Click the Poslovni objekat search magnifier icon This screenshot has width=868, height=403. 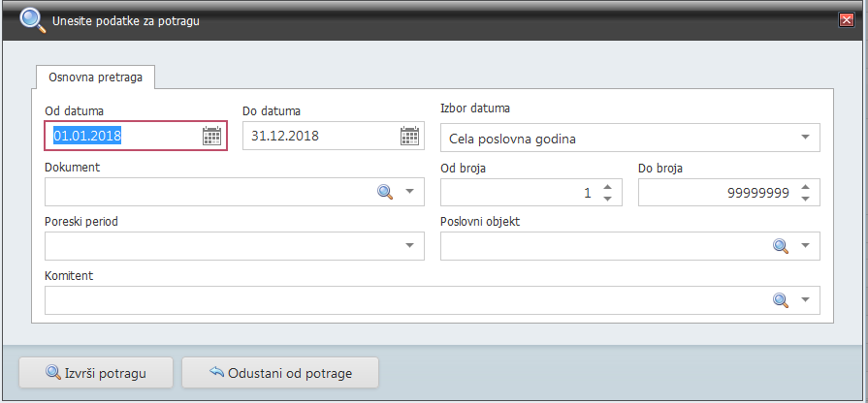pos(781,246)
